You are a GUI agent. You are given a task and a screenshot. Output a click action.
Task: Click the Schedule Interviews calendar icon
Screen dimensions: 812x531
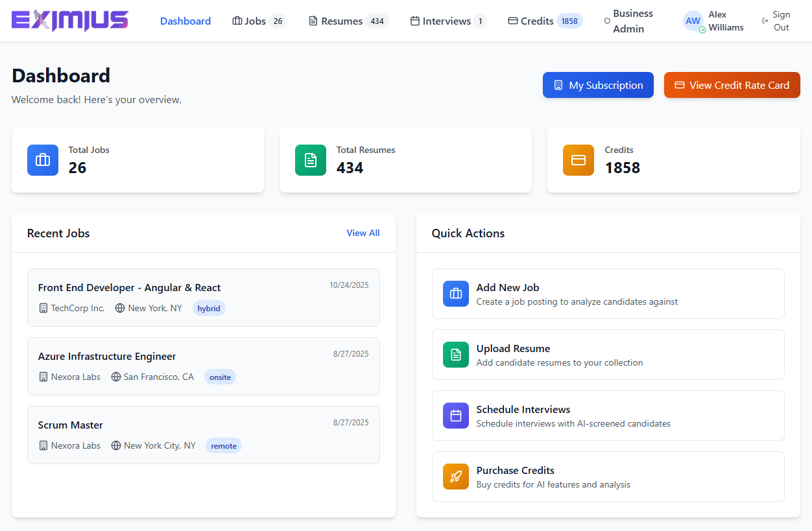pos(456,416)
